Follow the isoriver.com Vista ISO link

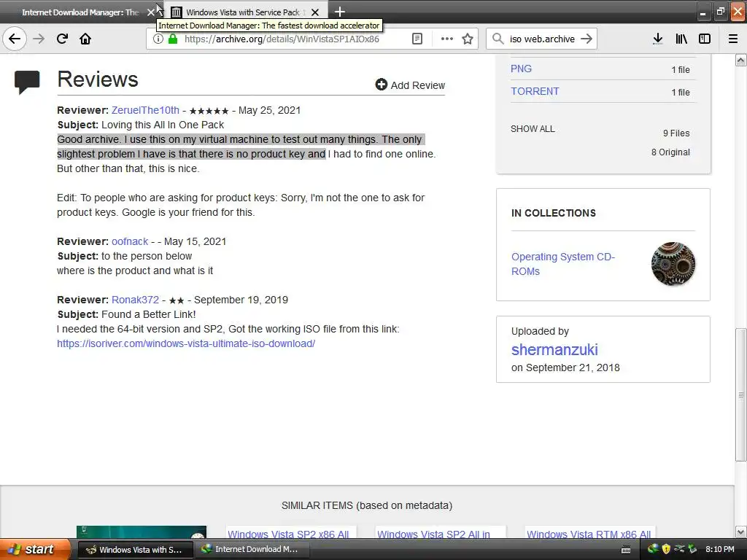coord(186,343)
